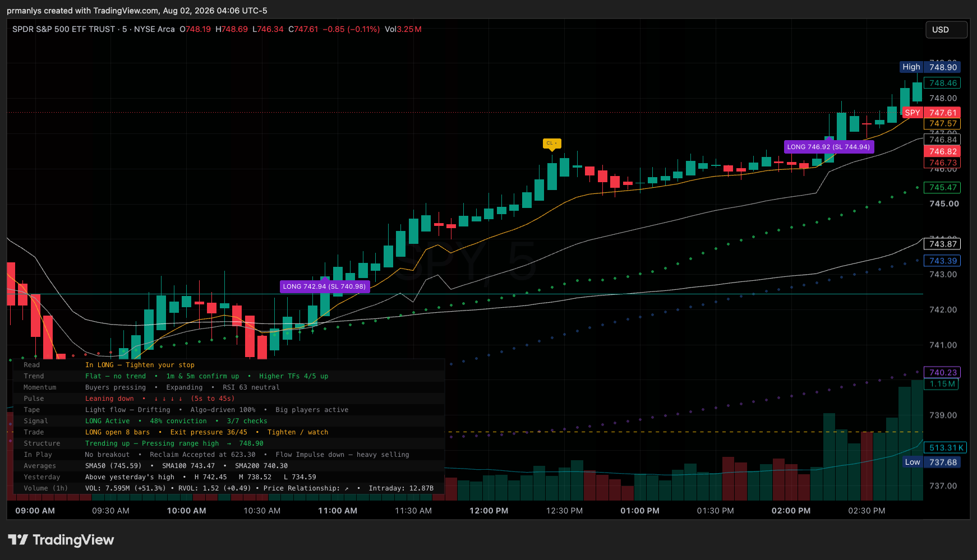Click the 746.73 red-outlined price tag
This screenshot has width=977, height=560.
(x=942, y=163)
